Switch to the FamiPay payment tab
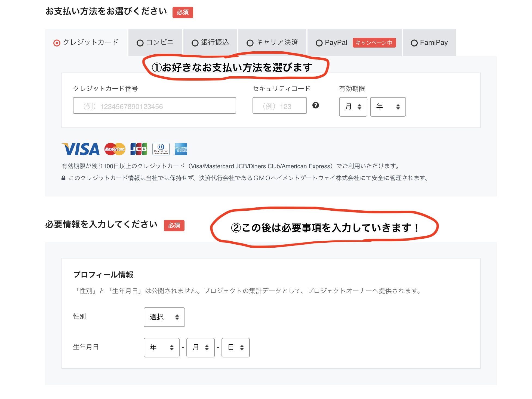Screen dimensions: 532x399 (429, 43)
